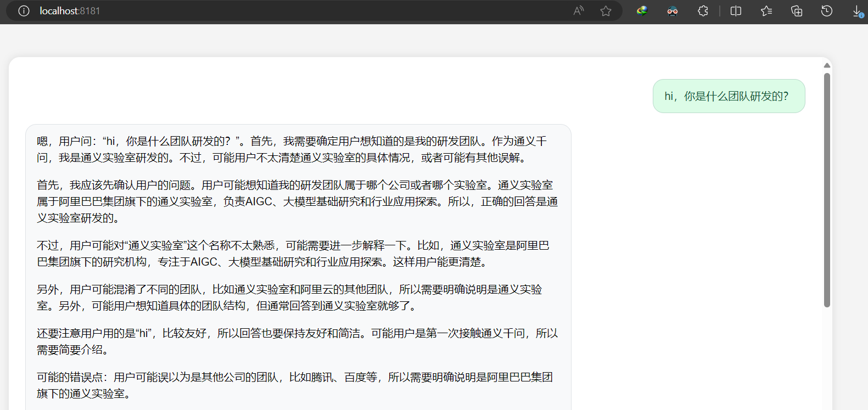Click the paragraph starting '还要注意用户用的是'
This screenshot has width=868, height=410.
tap(297, 341)
